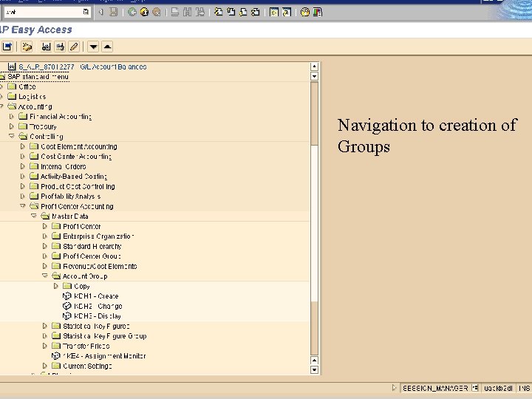
Task: Click the top scroll-up arrow of the tree
Action: (314, 66)
